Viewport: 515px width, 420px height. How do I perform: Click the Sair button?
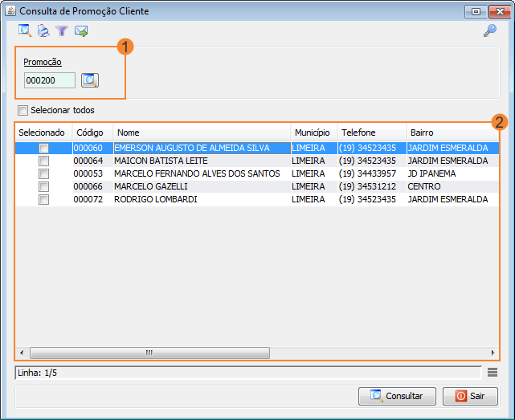(x=470, y=396)
